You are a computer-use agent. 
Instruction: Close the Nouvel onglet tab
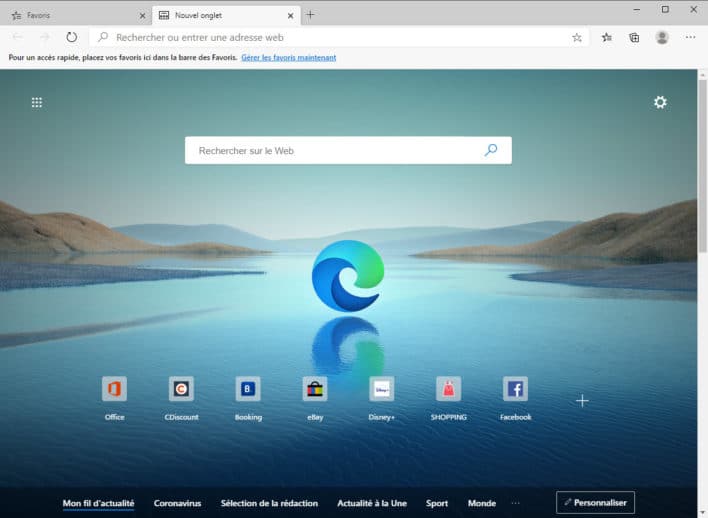pos(290,16)
